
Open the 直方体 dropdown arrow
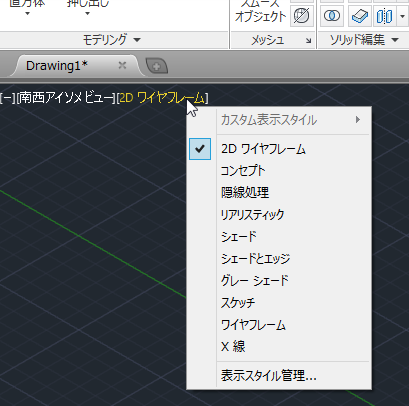27,14
